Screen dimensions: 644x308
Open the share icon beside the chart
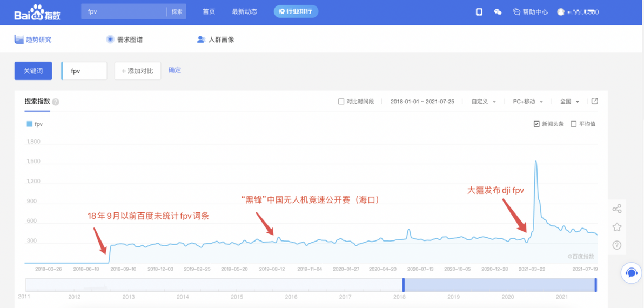pos(616,209)
